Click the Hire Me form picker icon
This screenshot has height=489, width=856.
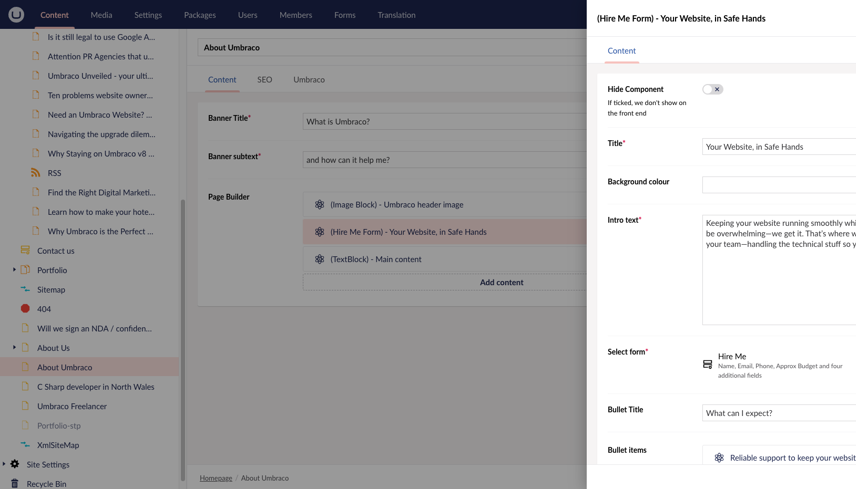pyautogui.click(x=708, y=365)
